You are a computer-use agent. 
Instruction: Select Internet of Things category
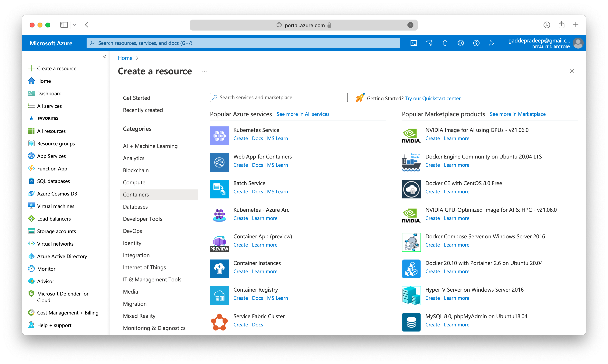[x=144, y=267]
